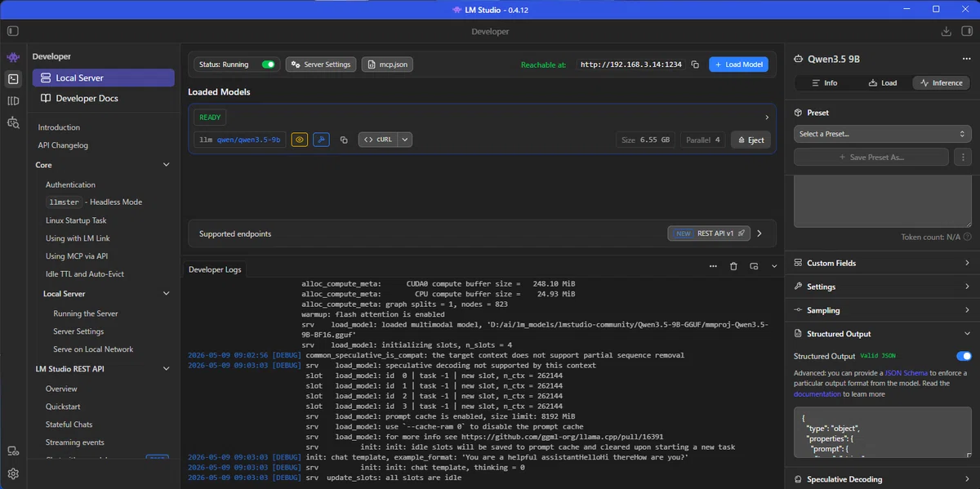Open the Introduction docs page
Viewport: 980px width, 489px height.
[x=59, y=127]
